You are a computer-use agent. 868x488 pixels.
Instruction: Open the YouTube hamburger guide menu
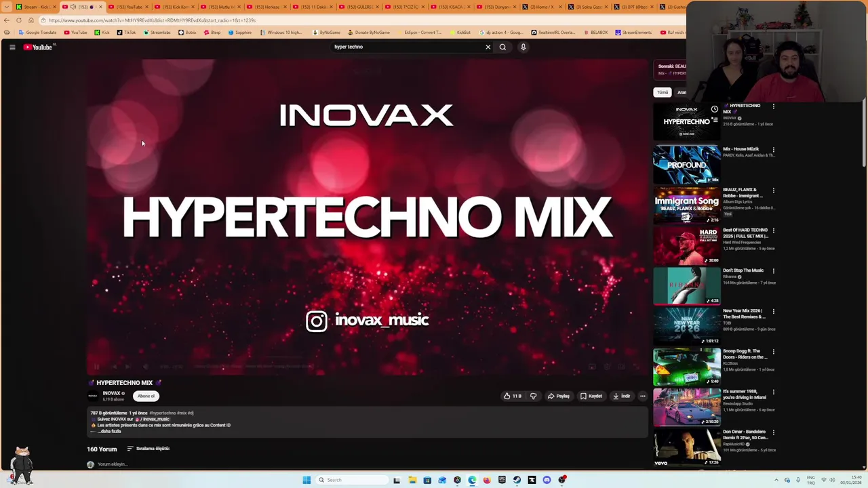(12, 47)
